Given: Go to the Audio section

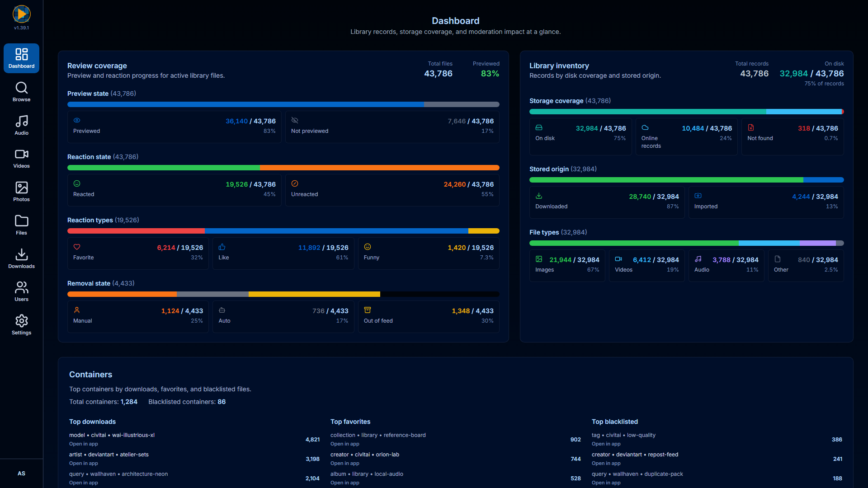Looking at the screenshot, I should pos(21,125).
